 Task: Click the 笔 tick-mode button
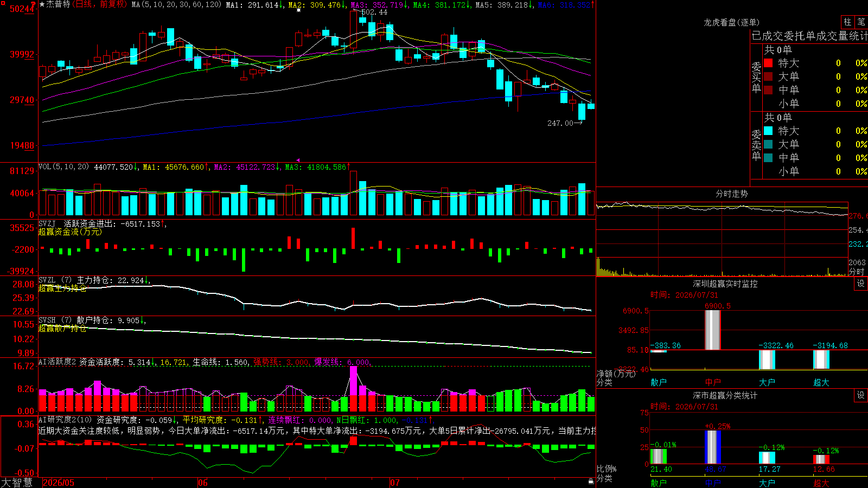tap(861, 22)
